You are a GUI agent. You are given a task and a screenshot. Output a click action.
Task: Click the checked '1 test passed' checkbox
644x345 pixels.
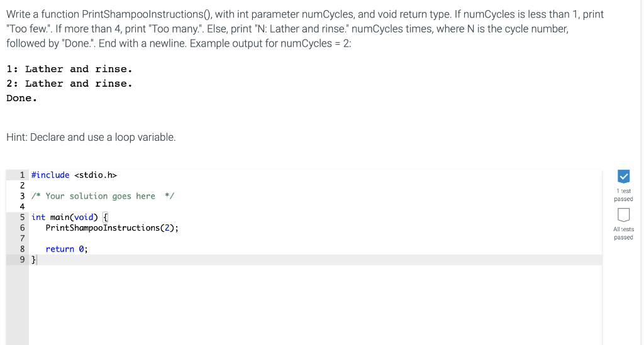pos(623,177)
